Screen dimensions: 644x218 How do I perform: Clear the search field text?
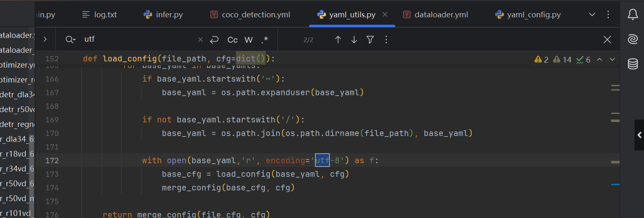pos(201,40)
